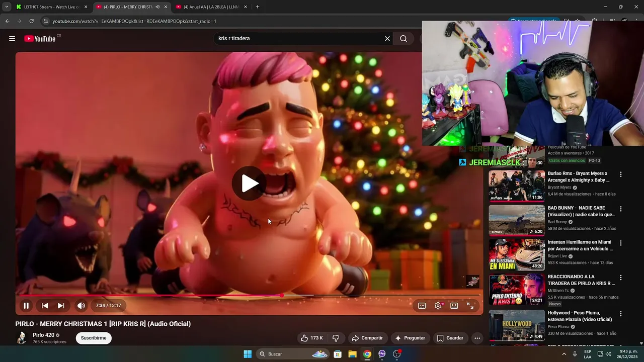Dislike the video with thumbs down
Screen dimensions: 644x362
tap(336, 338)
